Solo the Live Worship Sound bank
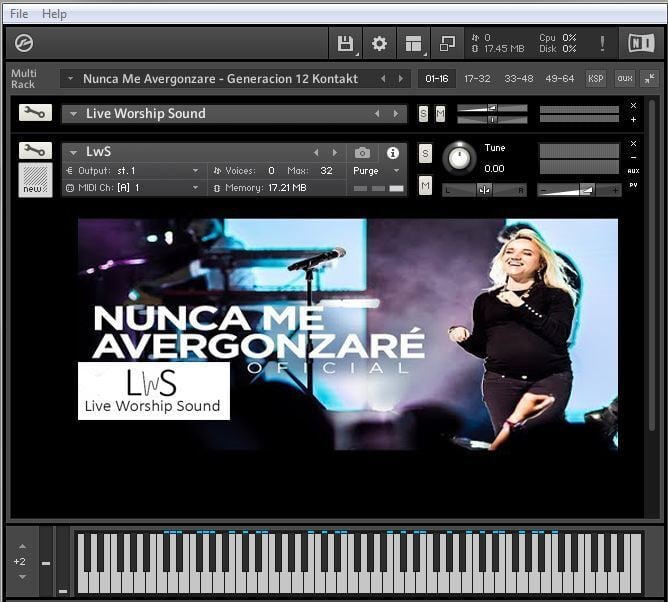Image resolution: width=668 pixels, height=602 pixels. click(x=423, y=114)
